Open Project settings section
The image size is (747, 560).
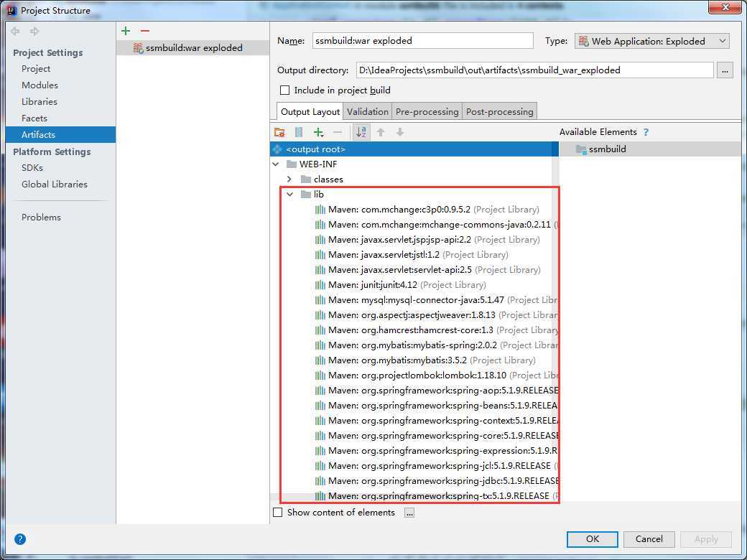36,69
